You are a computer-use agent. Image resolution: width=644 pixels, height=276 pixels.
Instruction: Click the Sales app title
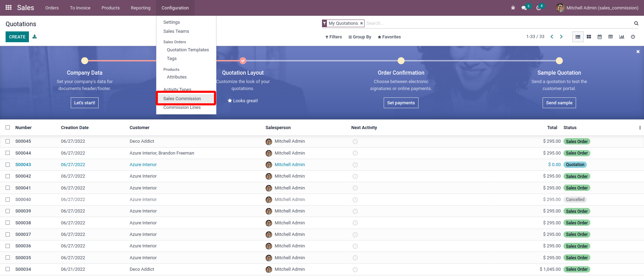[x=25, y=8]
